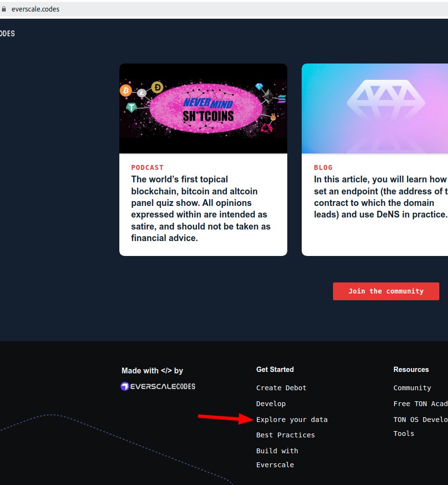Click the BLOG category label
Screen dimensions: 448x485
pos(323,167)
